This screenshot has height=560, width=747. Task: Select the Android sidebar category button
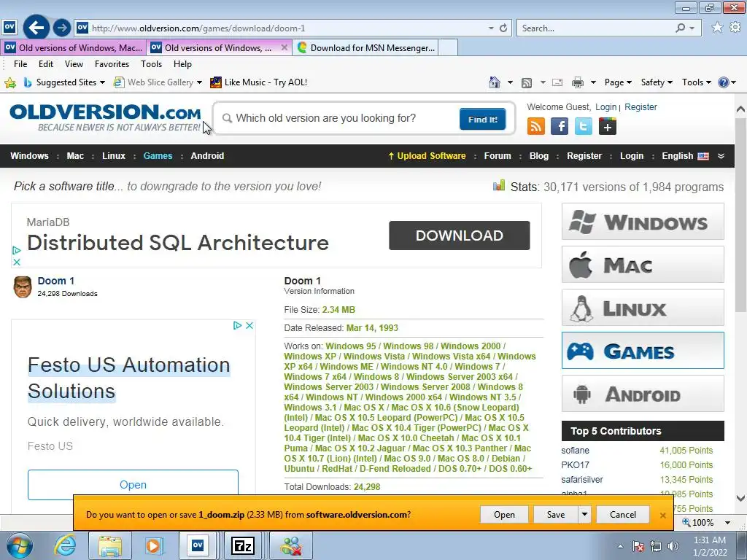[643, 394]
